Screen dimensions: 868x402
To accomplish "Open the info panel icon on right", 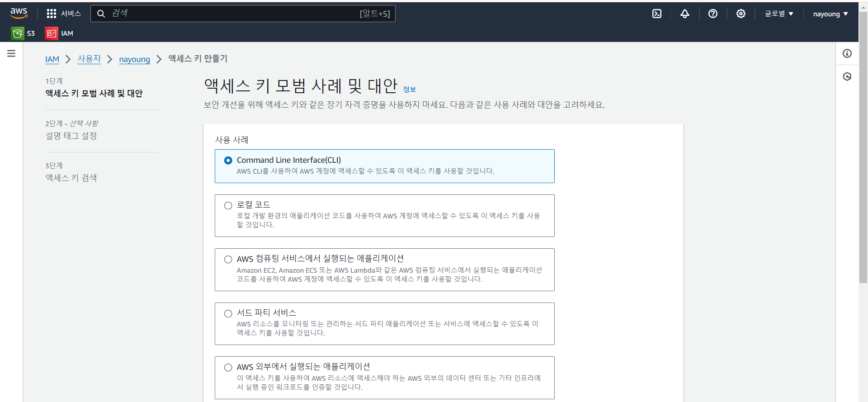I will pyautogui.click(x=847, y=53).
